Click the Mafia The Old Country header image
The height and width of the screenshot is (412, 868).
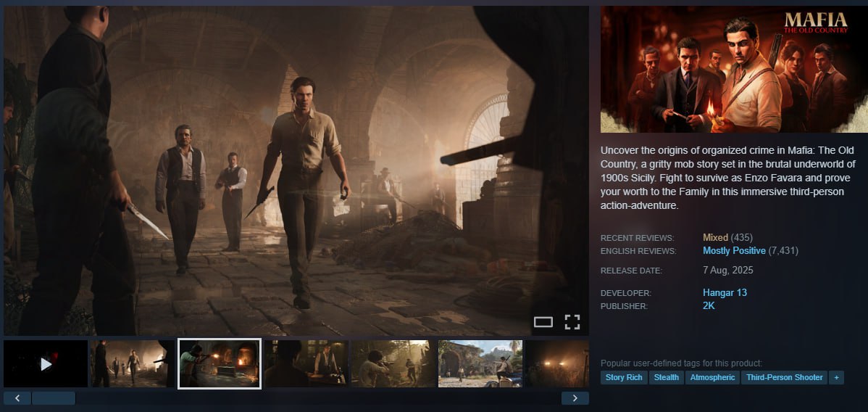734,70
